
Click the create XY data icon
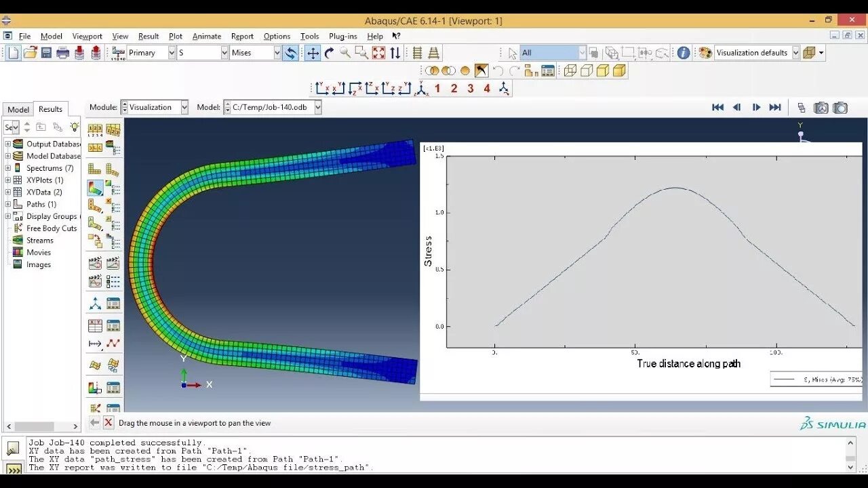point(95,326)
